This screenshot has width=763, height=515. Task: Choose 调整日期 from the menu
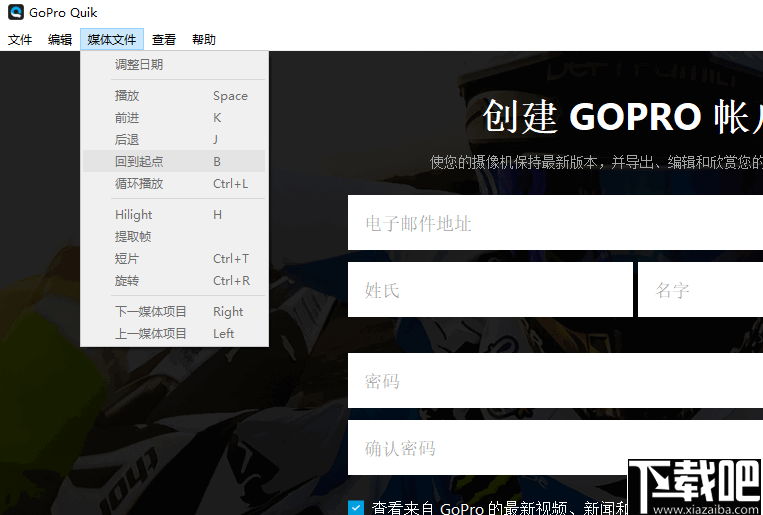tap(174, 64)
